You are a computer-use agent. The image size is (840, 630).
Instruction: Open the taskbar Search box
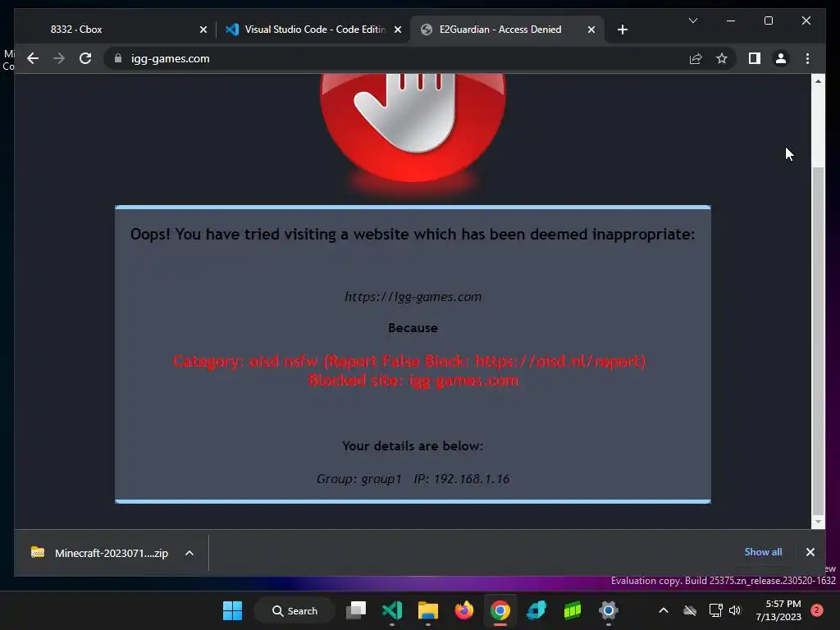[x=294, y=610]
